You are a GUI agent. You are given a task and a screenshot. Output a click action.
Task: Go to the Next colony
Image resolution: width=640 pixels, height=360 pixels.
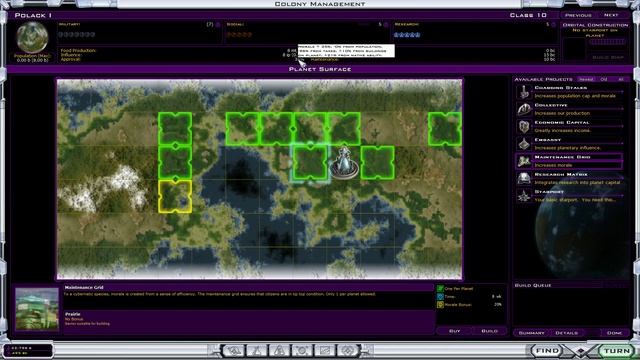point(611,15)
